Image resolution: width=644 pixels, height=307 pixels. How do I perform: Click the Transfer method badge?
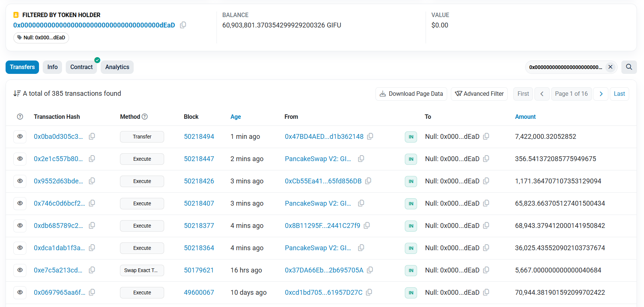click(x=142, y=137)
